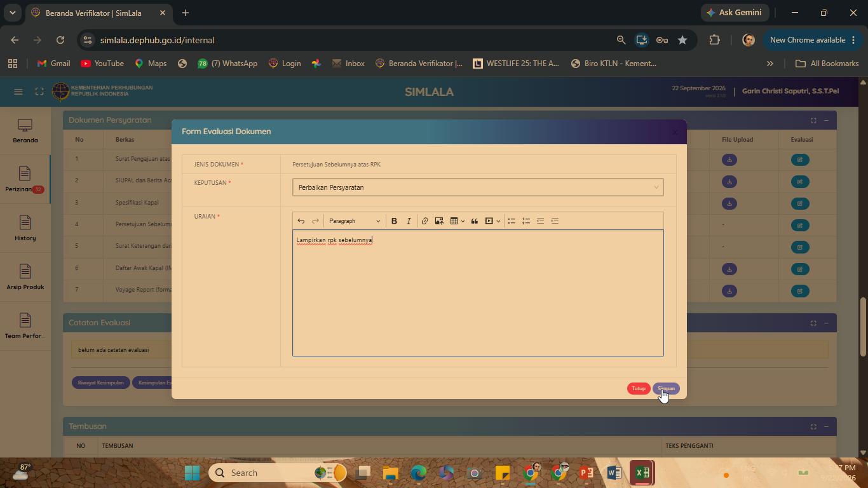Click the insert link icon
The image size is (868, 488).
[x=424, y=221]
